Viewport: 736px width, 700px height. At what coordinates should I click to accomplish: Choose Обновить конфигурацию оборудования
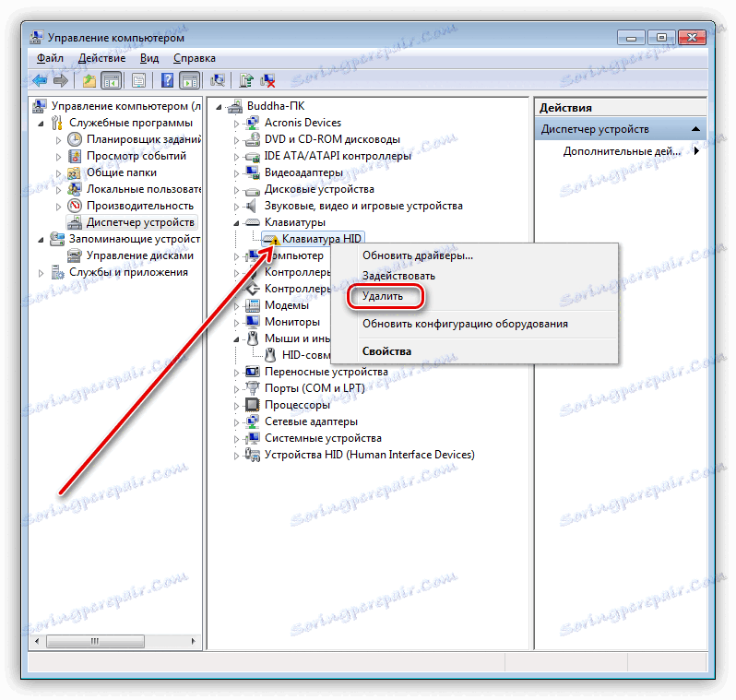point(465,324)
